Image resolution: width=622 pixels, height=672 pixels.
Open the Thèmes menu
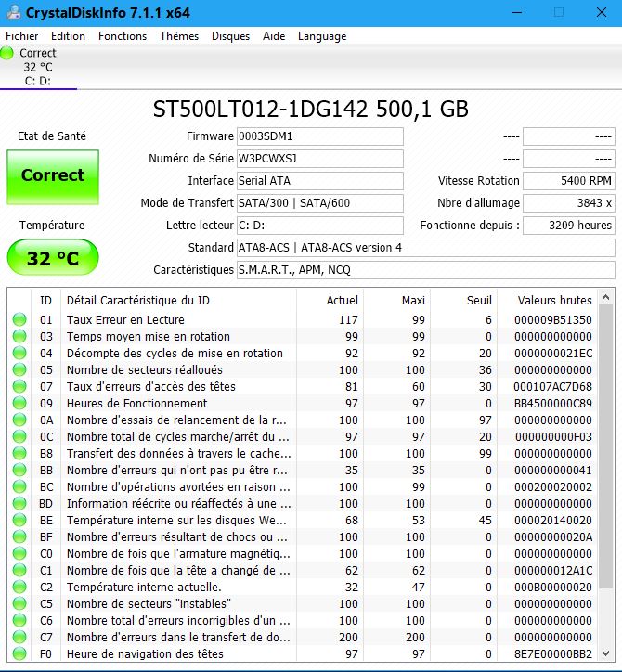coord(179,36)
